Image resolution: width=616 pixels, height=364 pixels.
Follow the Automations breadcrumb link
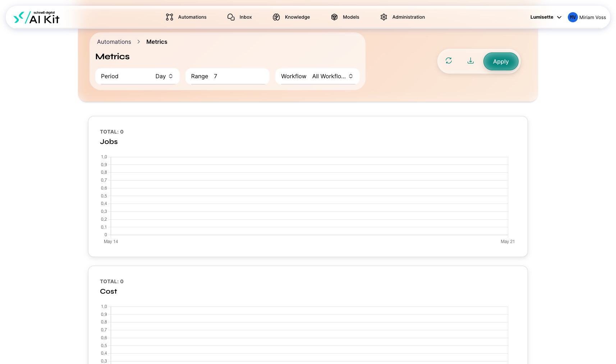point(114,42)
